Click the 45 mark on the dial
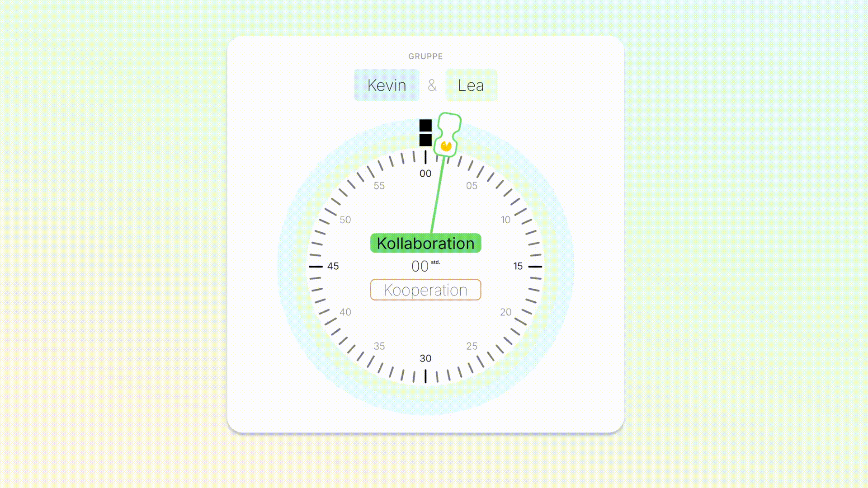Viewport: 868px width, 488px height. point(333,266)
